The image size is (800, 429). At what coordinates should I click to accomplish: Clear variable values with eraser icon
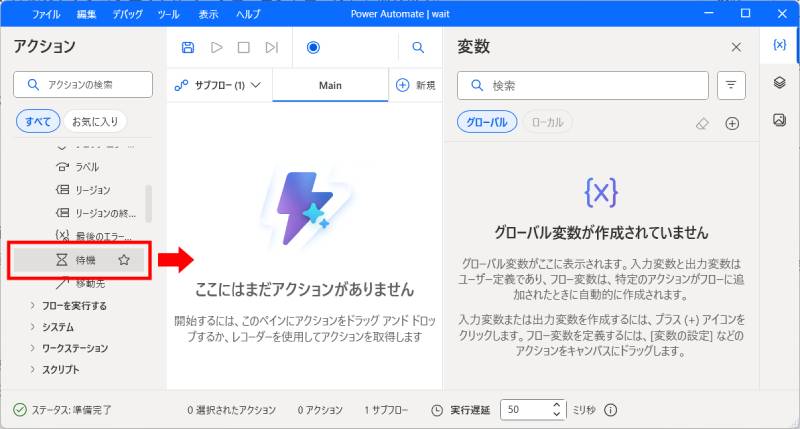pos(701,123)
